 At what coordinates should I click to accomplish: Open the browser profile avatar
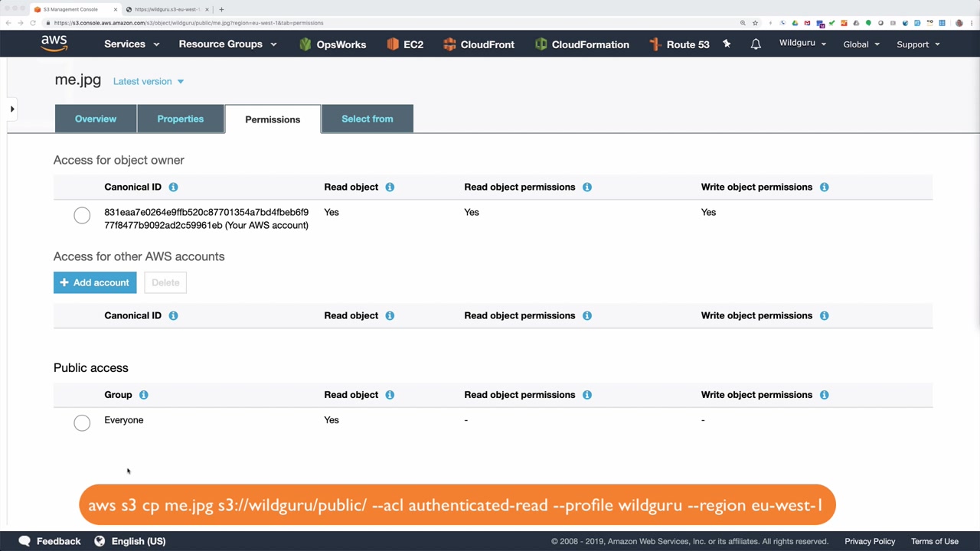(959, 23)
